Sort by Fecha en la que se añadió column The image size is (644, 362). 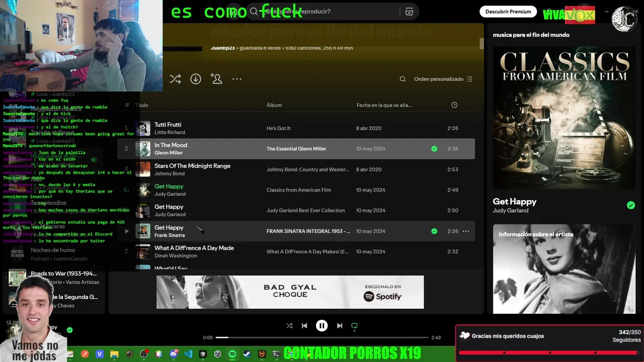coord(384,105)
